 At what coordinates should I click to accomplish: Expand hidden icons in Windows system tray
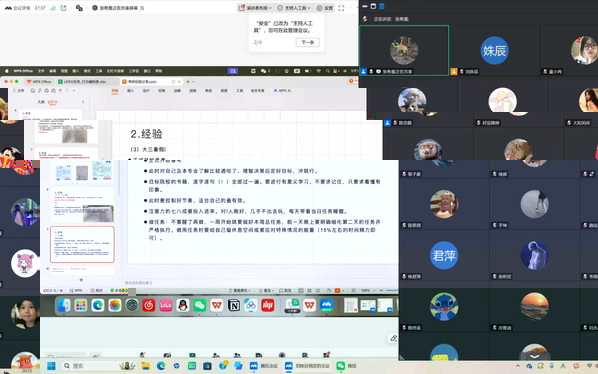(x=518, y=366)
